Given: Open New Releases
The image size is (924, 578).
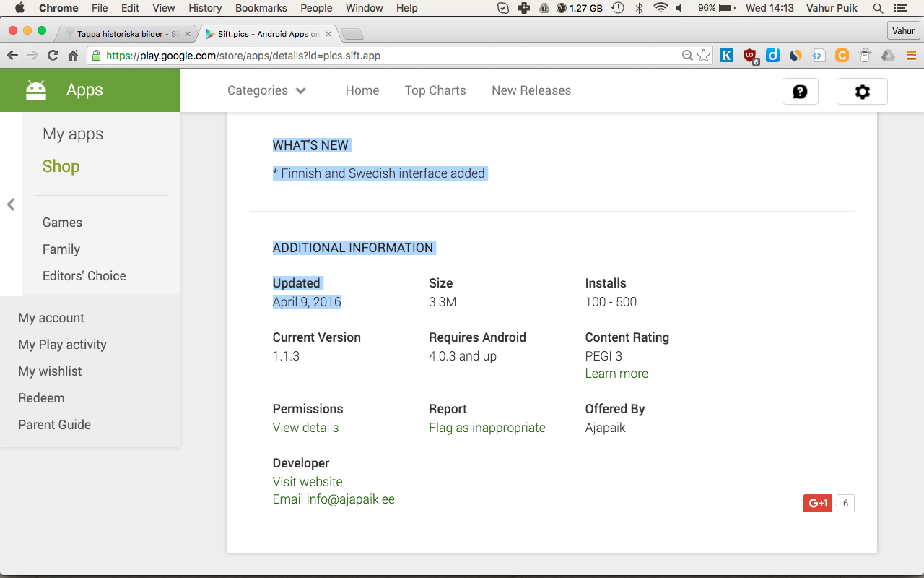Looking at the screenshot, I should click(531, 90).
